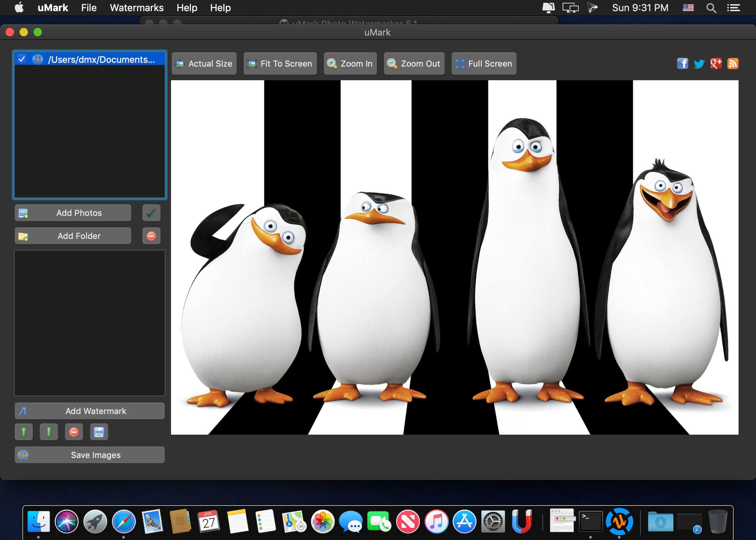Screen dimensions: 756x540
Task: Open Notification Center list icon in menu bar
Action: (733, 8)
